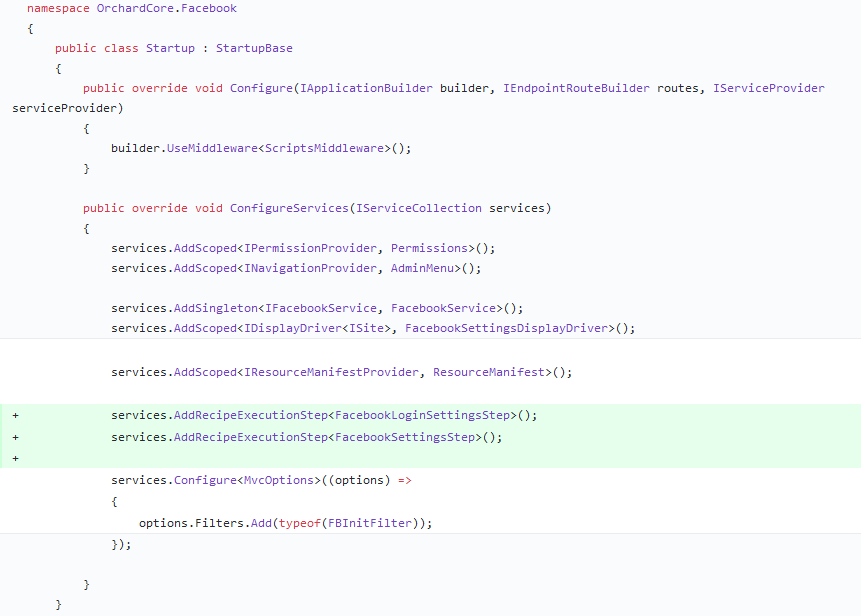Click the IApplicationBuilder parameter type
This screenshot has width=861, height=616.
pos(366,88)
